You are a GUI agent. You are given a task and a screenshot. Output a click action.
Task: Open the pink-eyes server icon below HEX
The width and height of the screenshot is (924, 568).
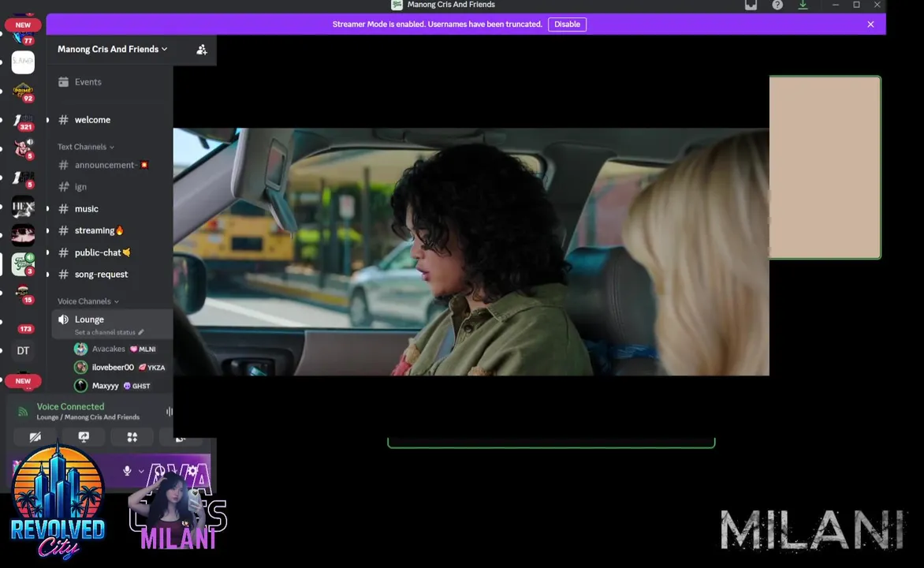(23, 235)
